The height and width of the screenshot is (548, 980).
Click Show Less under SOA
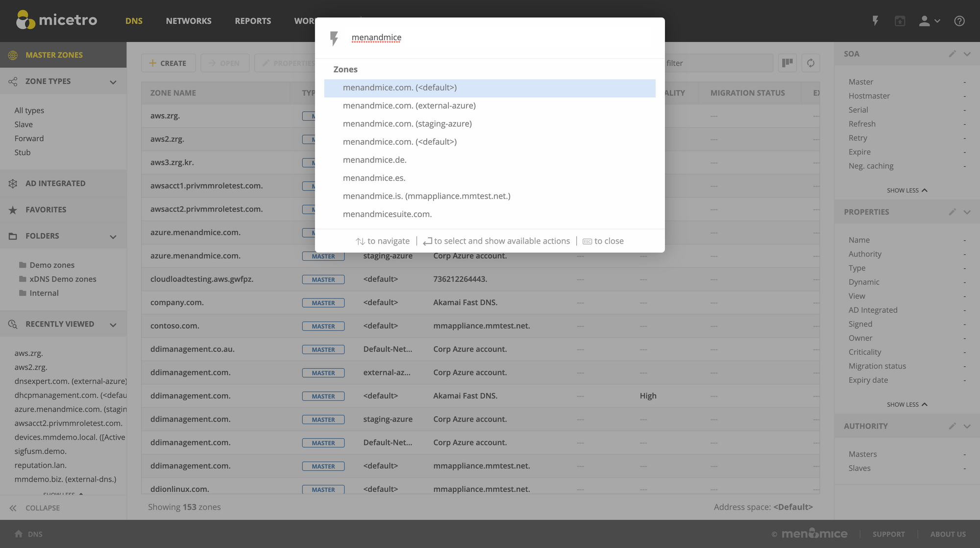tap(907, 190)
